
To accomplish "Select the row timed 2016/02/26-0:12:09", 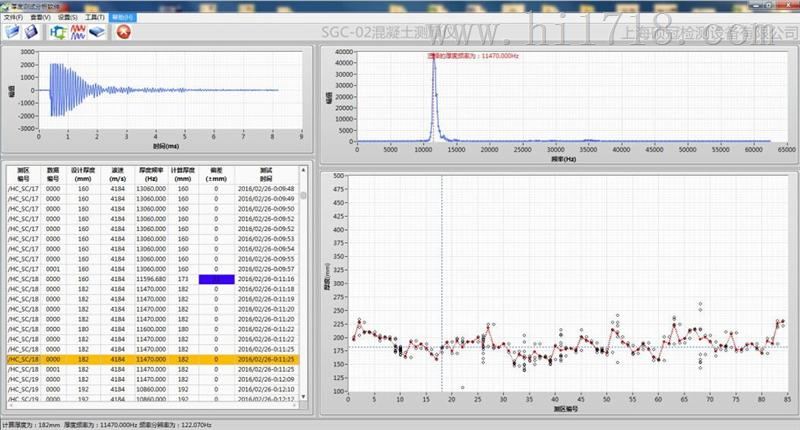I will click(153, 380).
